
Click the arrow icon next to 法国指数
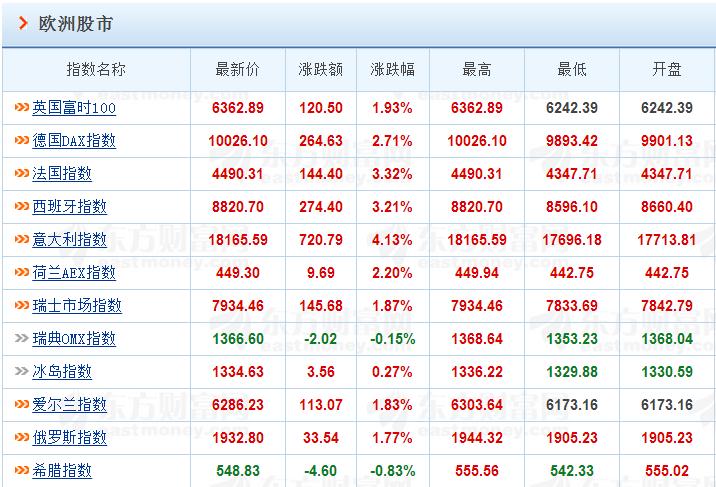pos(21,174)
